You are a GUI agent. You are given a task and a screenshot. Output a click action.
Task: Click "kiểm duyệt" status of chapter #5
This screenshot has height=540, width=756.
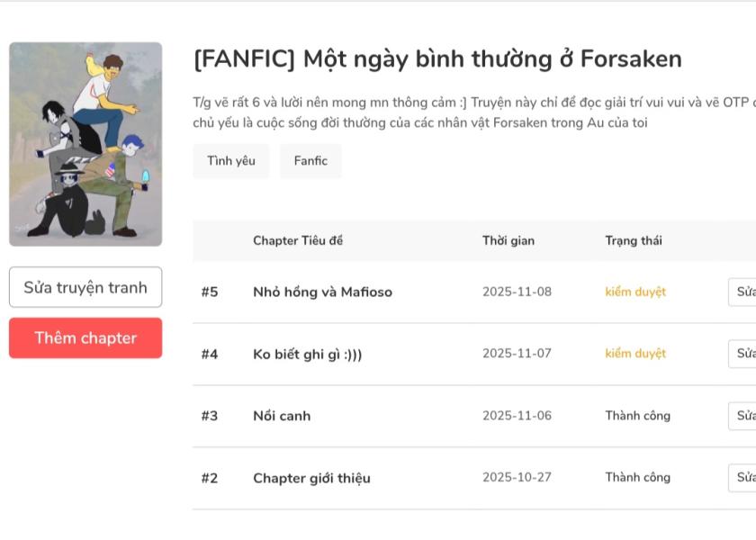[x=635, y=292]
